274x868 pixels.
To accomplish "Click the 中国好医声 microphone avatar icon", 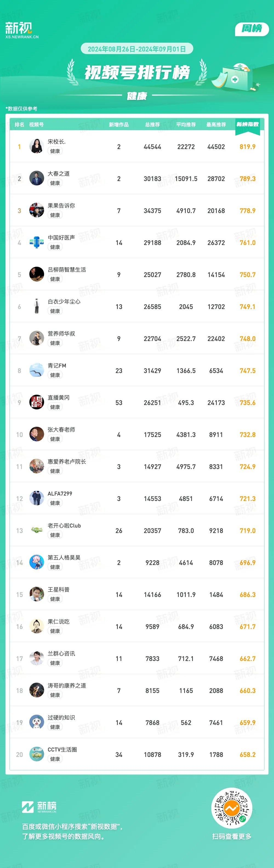I will 36,242.
